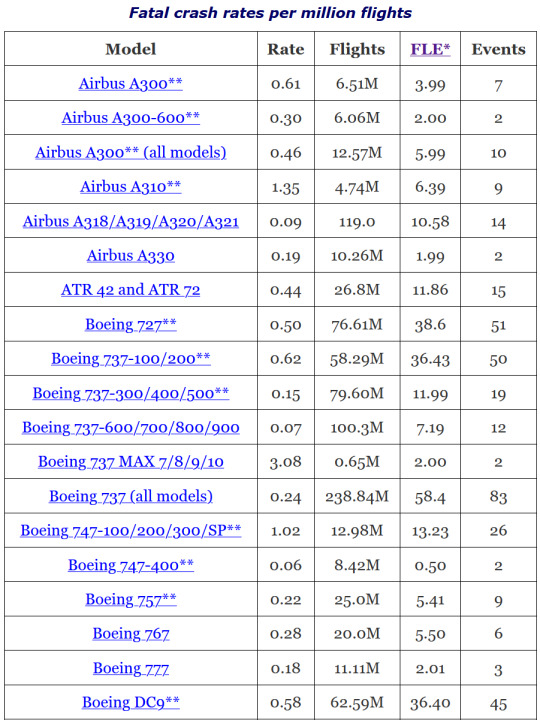
Task: Open the Boeing 747-400** link
Action: pyautogui.click(x=130, y=565)
